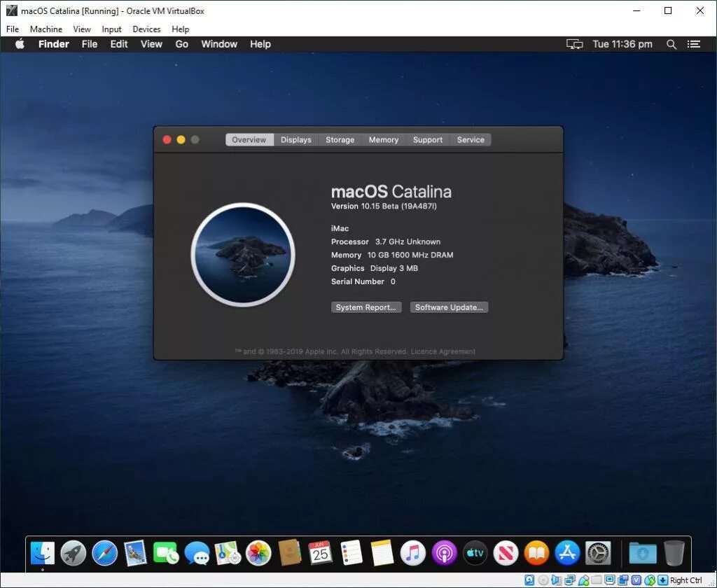
Task: Launch Reminders list icon in dock
Action: click(351, 553)
